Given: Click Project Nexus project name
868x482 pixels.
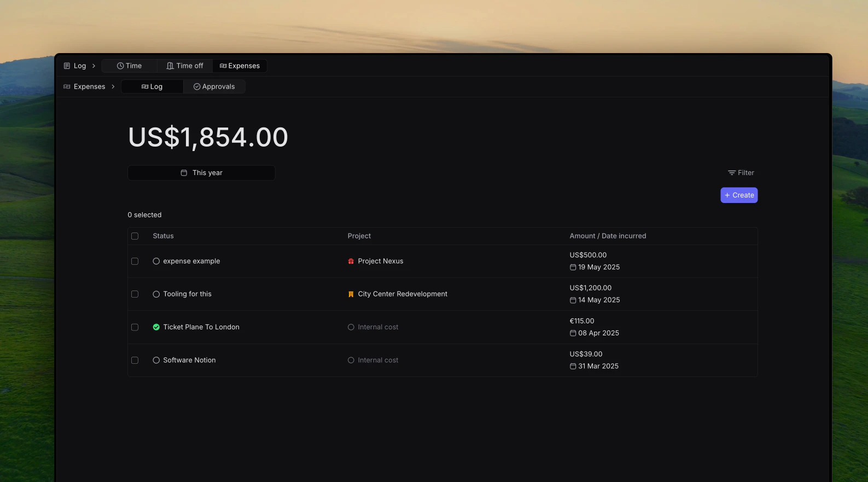Looking at the screenshot, I should 381,262.
